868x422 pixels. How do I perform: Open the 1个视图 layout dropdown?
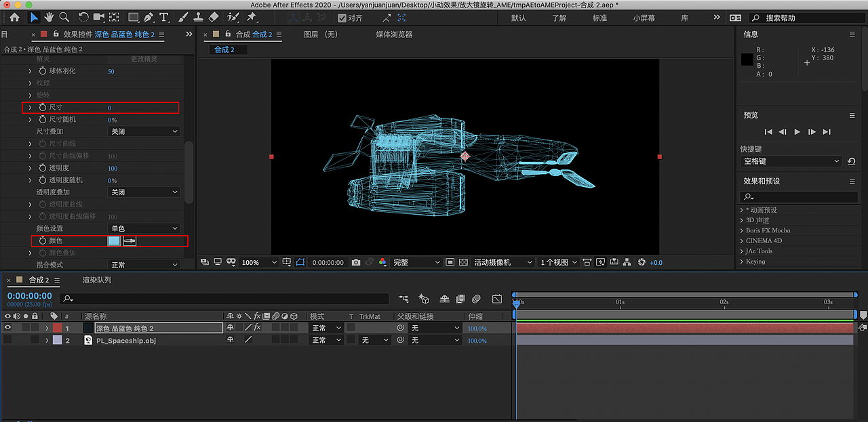point(559,262)
